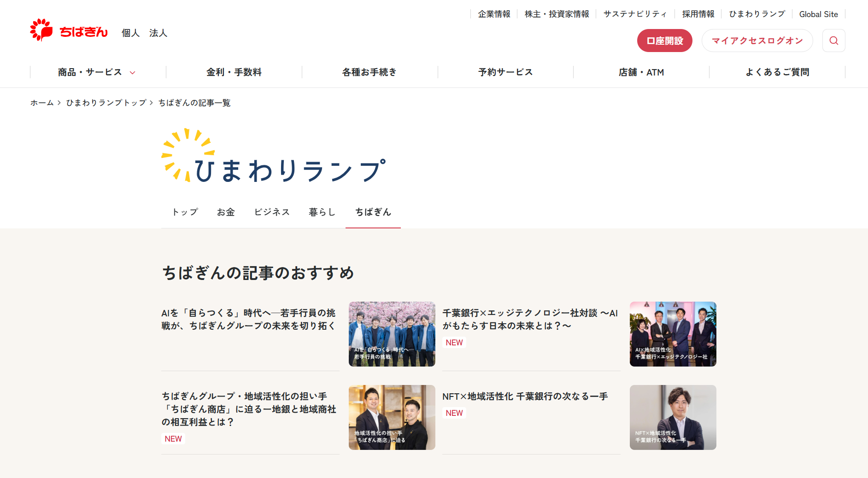Open the 採用情報 link

(x=698, y=14)
